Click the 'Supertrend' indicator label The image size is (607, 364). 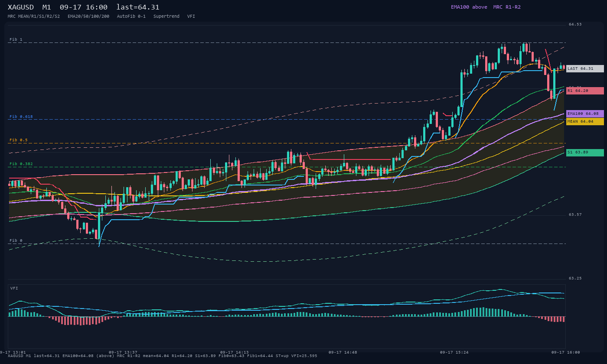pyautogui.click(x=166, y=16)
